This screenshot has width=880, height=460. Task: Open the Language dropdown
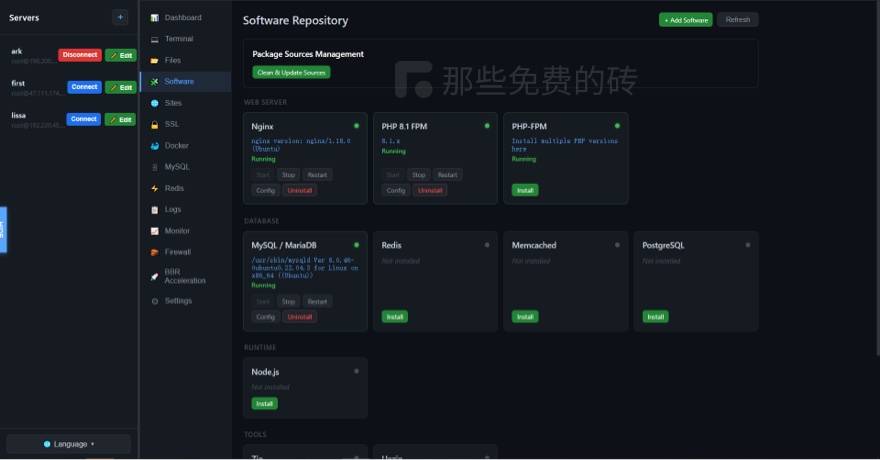(x=68, y=444)
